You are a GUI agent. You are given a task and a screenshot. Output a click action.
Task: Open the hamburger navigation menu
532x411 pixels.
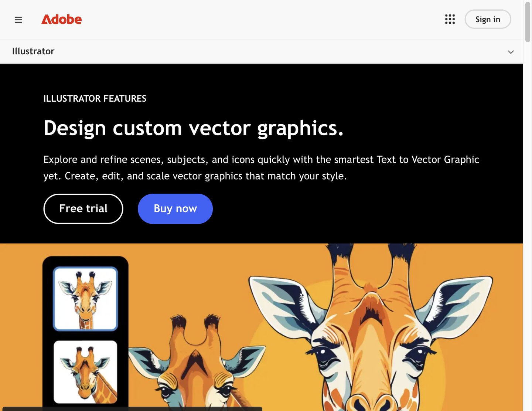tap(18, 20)
